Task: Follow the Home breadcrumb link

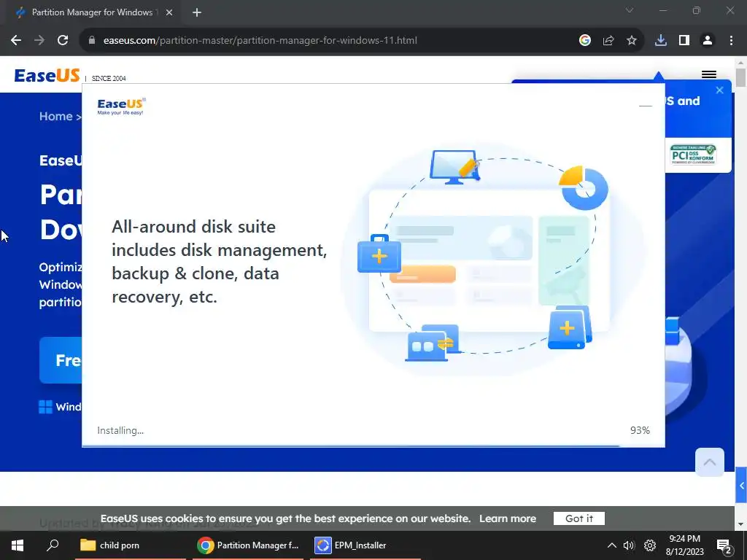Action: click(x=55, y=116)
